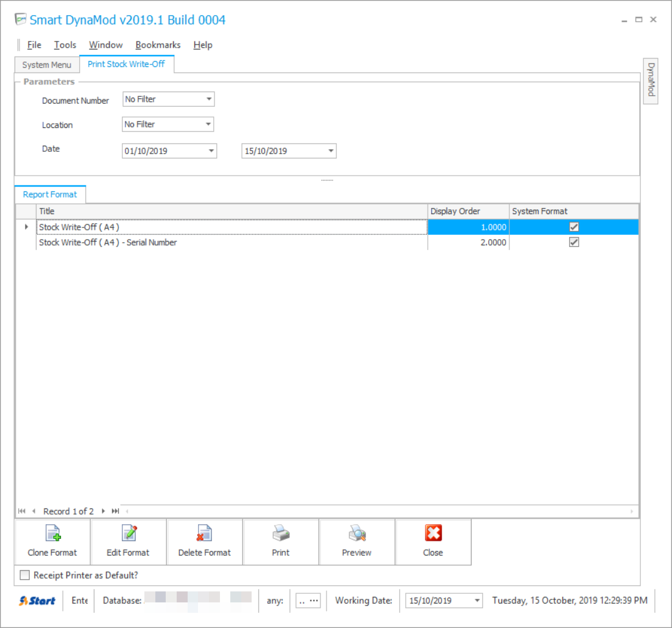
Task: Select Stock Write-Off ( A4 ) - Serial Number row
Action: (232, 243)
